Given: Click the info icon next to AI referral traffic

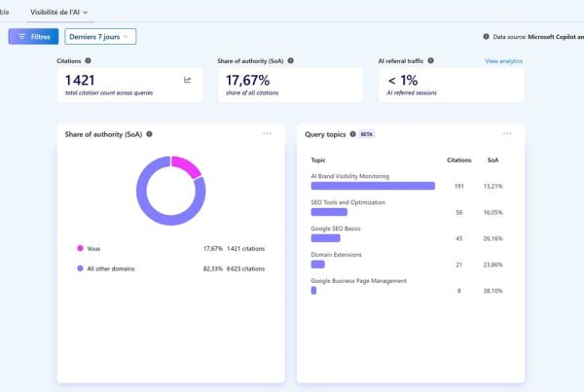Looking at the screenshot, I should [x=430, y=60].
